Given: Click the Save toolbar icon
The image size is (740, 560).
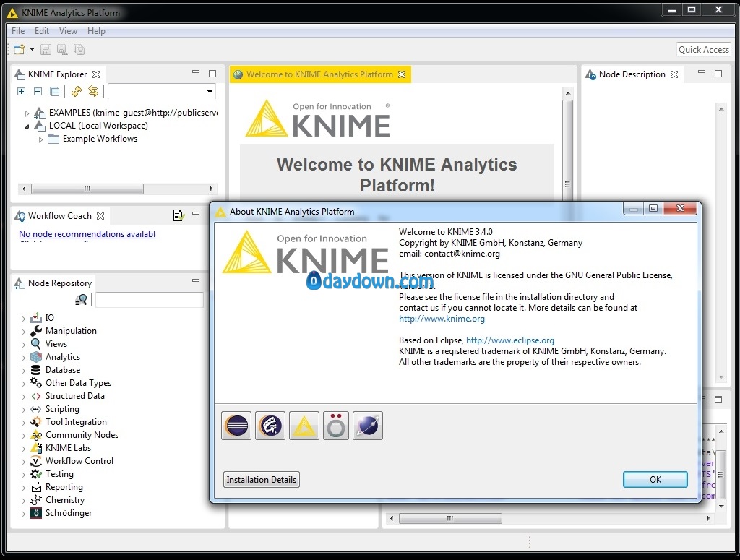Looking at the screenshot, I should pos(46,49).
